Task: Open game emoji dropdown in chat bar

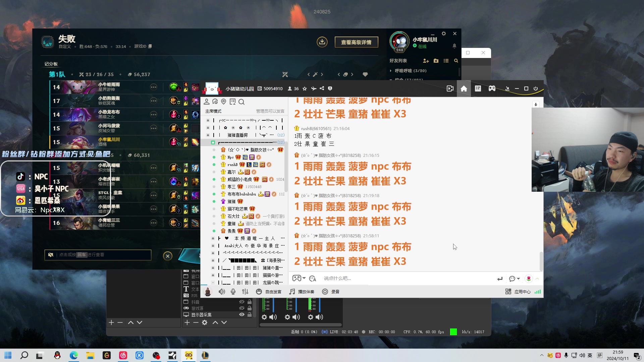Action: click(x=299, y=278)
